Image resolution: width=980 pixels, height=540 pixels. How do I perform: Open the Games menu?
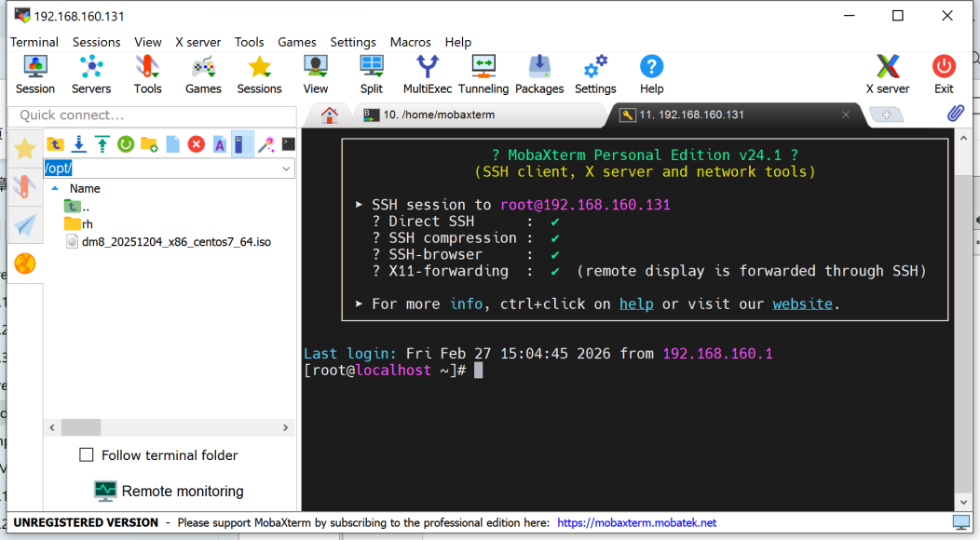(297, 42)
